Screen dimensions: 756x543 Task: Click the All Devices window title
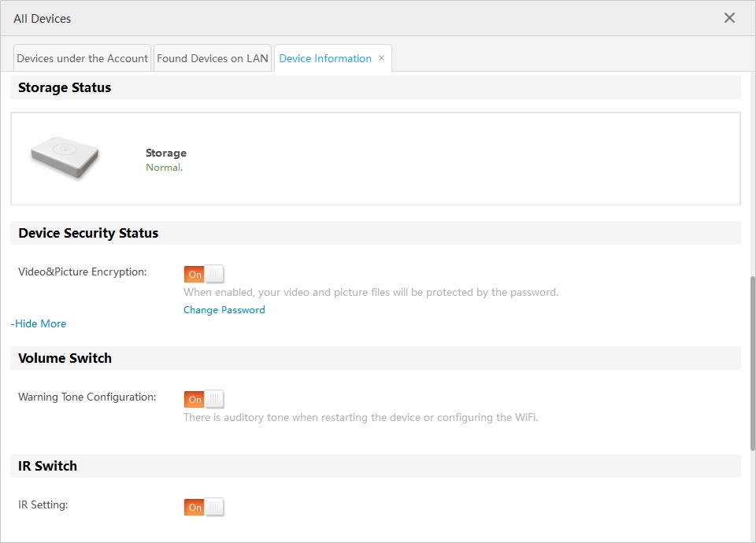(42, 18)
